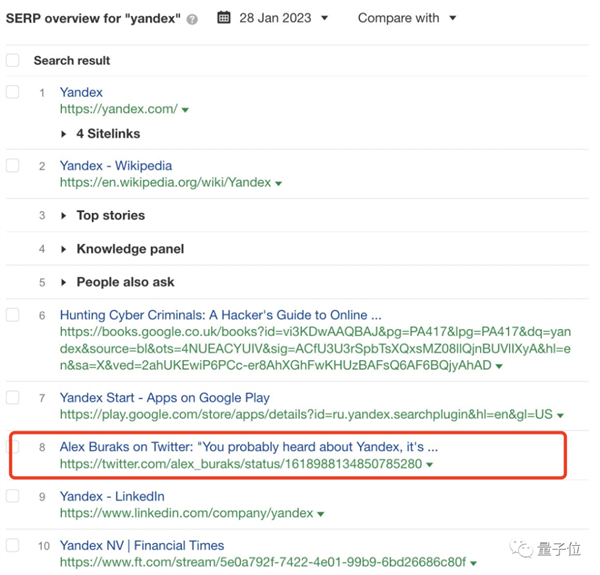The height and width of the screenshot is (575, 600).
Task: Open the play.google.com store URL
Action: 306,414
